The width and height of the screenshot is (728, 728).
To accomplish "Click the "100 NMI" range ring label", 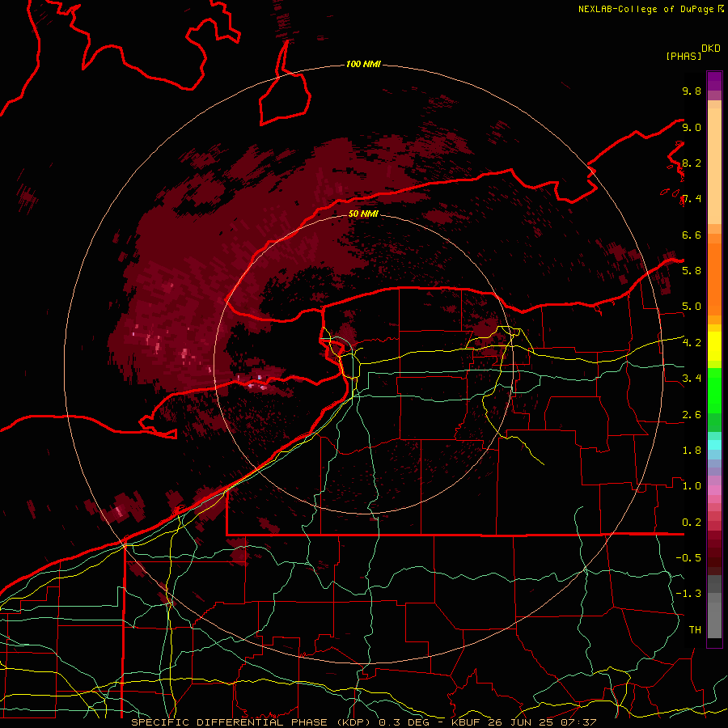I will pos(363,64).
